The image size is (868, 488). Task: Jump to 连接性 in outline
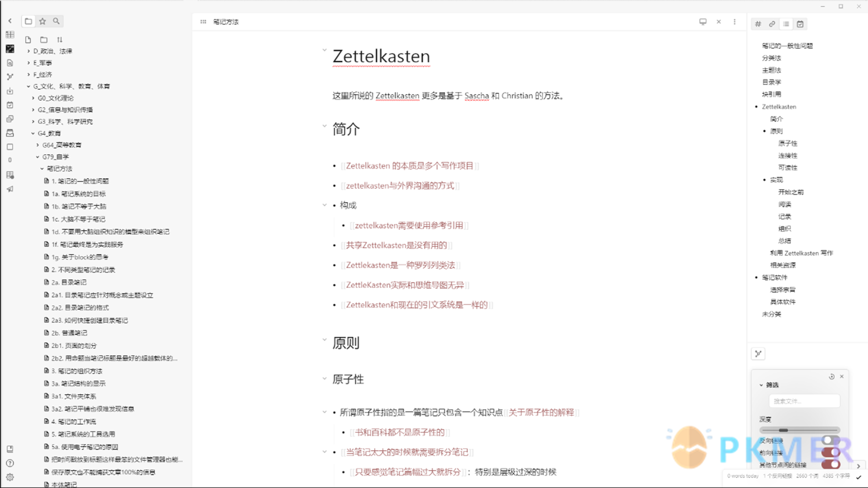click(x=787, y=155)
